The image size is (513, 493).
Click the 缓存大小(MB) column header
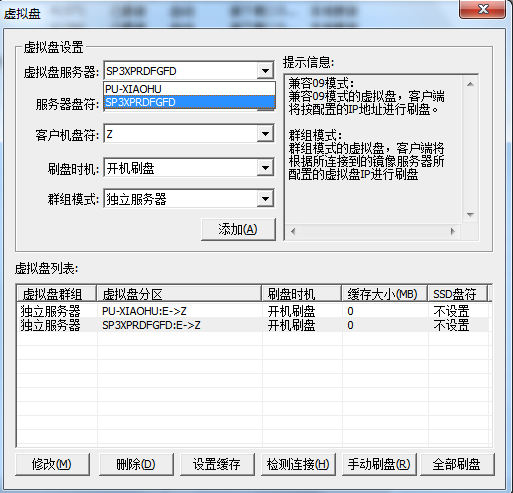[385, 294]
